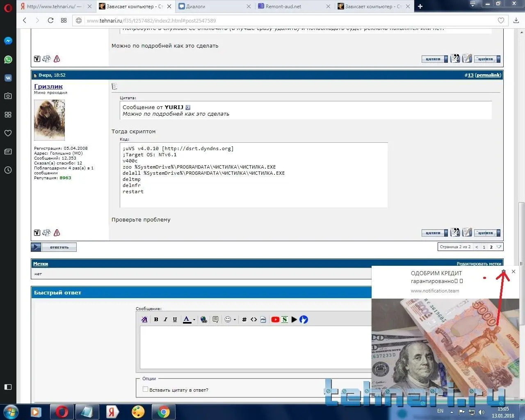
Task: Open the page navigation dropdown arrow
Action: pos(499,247)
